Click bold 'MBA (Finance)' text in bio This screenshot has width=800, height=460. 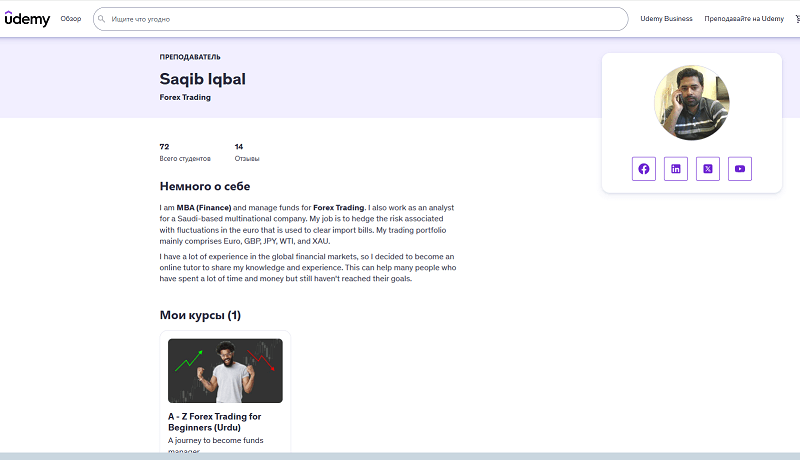coord(204,208)
